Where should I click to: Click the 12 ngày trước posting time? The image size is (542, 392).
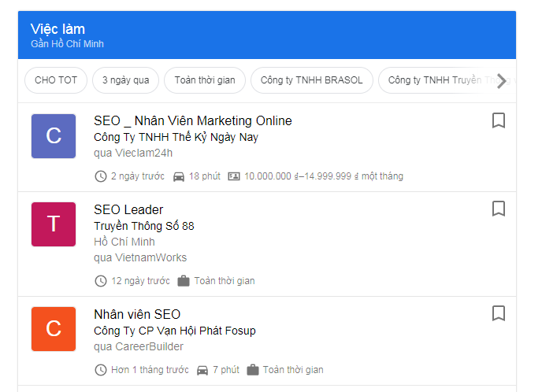pos(141,281)
